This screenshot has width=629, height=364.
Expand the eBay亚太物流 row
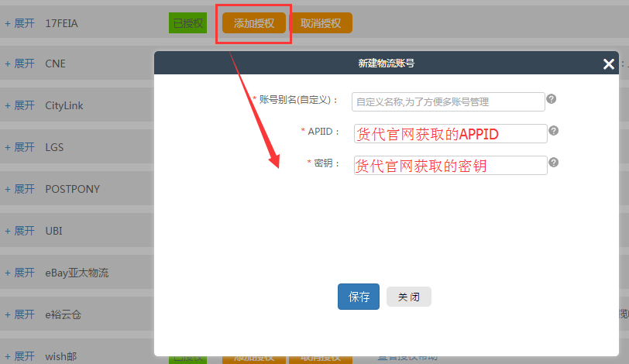pyautogui.click(x=19, y=273)
